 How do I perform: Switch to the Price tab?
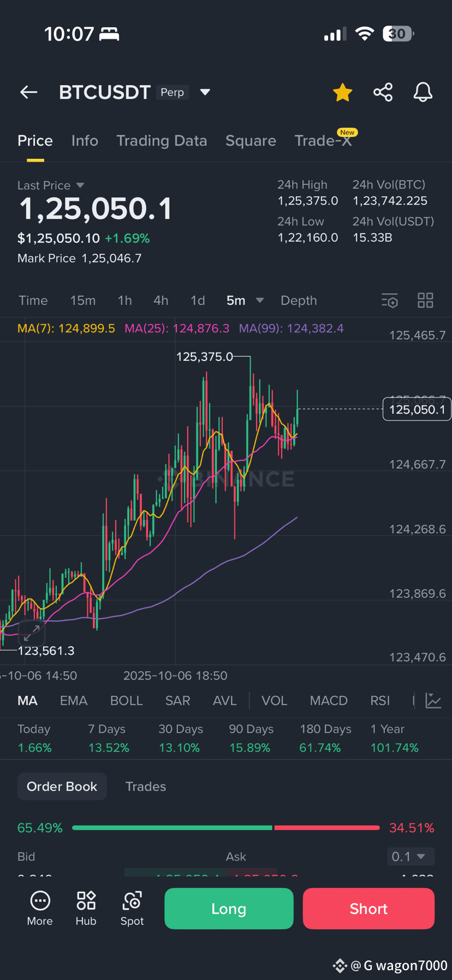click(35, 141)
